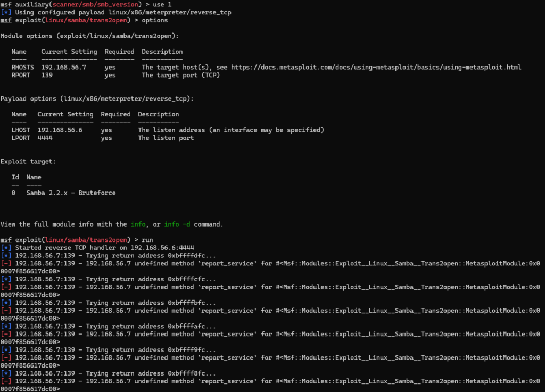Click the LPORT value 4444
Image resolution: width=545 pixels, height=392 pixels.
point(45,138)
